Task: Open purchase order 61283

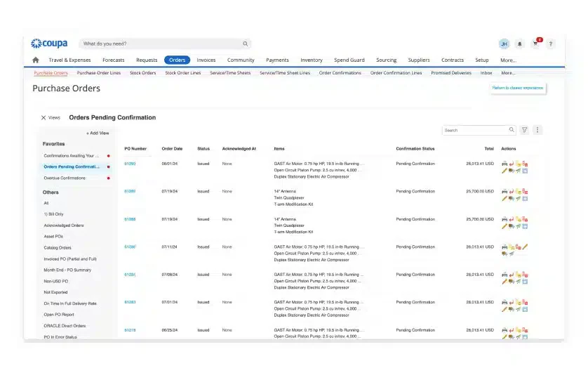Action: 130,302
